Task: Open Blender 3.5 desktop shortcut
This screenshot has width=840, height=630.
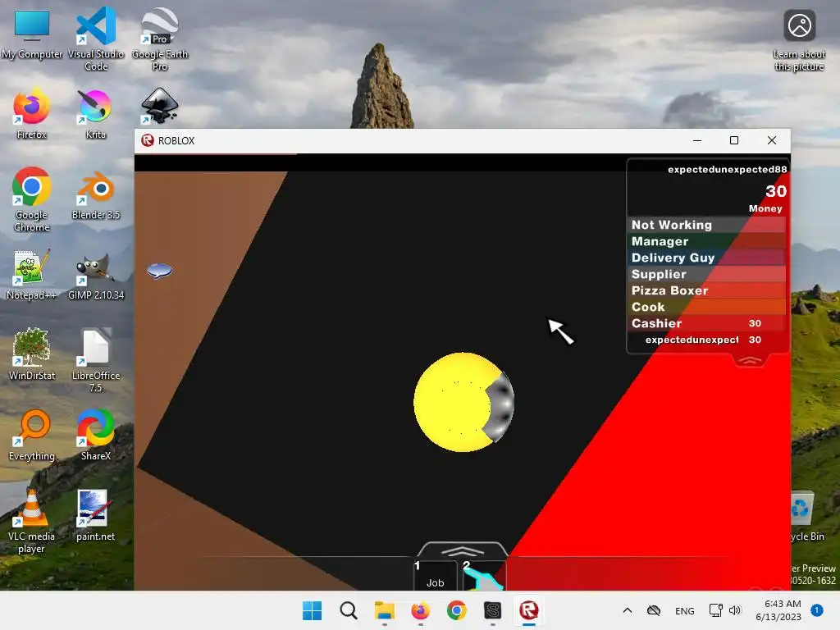Action: 96,195
